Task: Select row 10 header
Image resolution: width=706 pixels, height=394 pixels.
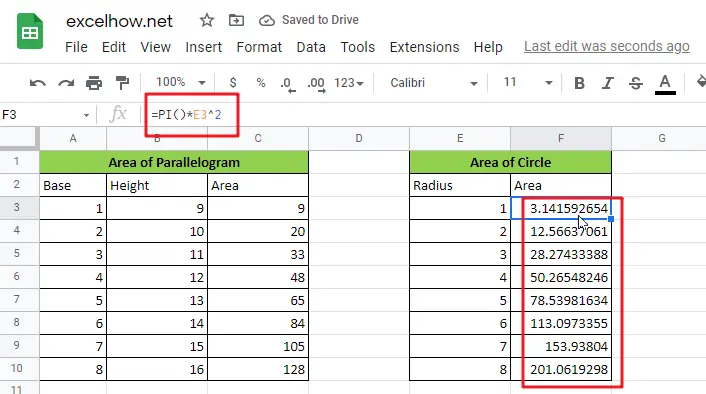Action: pos(17,368)
